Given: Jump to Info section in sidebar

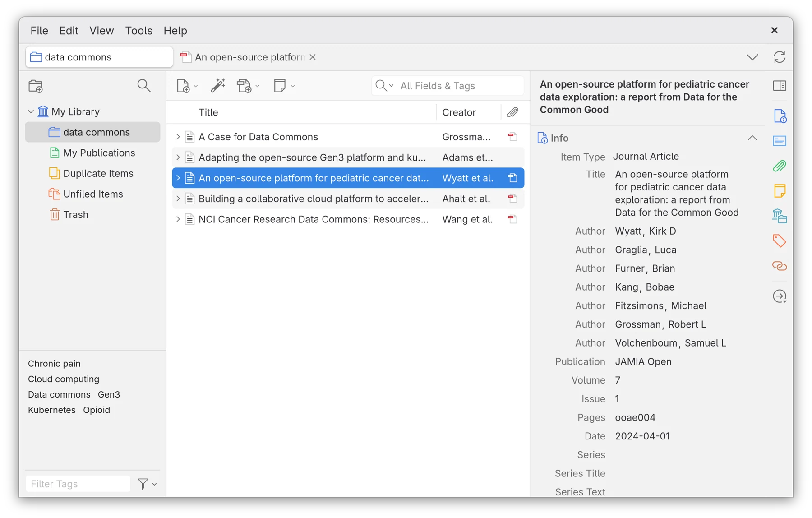Looking at the screenshot, I should (x=780, y=116).
